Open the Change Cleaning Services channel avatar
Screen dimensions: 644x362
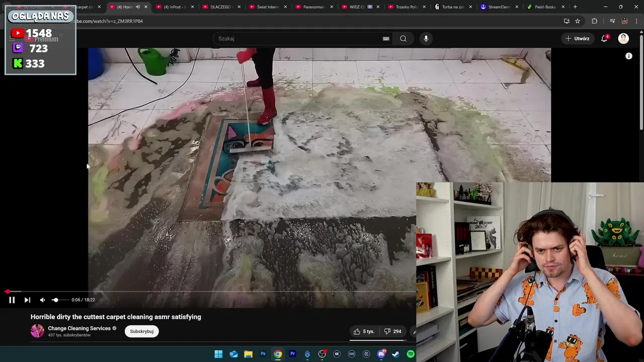(37, 330)
